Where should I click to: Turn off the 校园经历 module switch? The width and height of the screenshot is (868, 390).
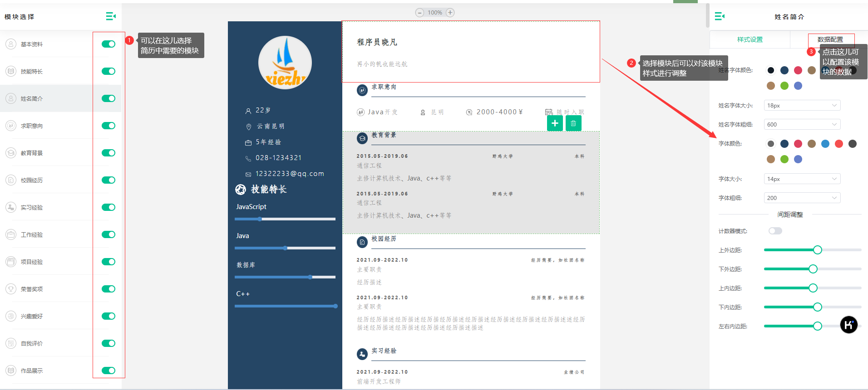108,180
